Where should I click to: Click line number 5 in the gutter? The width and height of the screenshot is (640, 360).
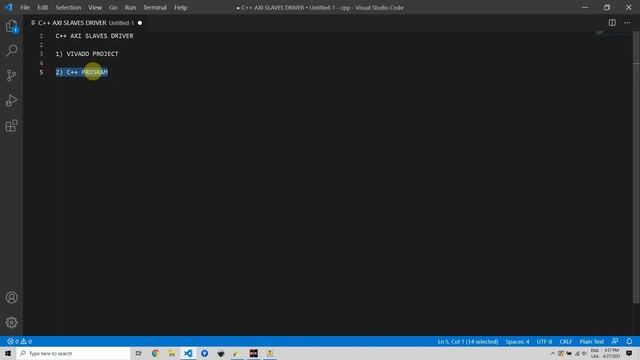(41, 72)
